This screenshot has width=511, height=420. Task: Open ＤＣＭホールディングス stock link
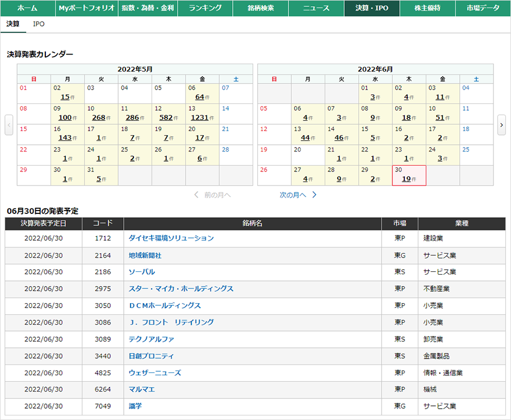165,305
